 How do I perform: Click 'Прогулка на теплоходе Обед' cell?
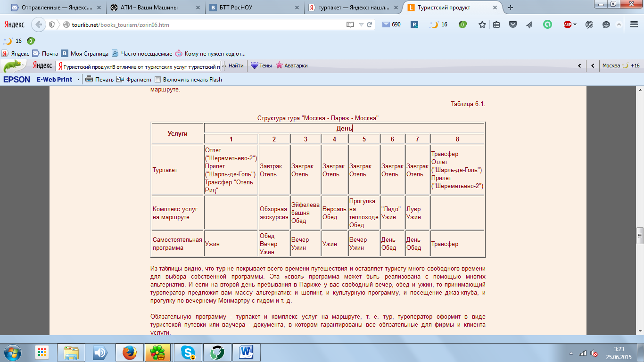coord(364,213)
